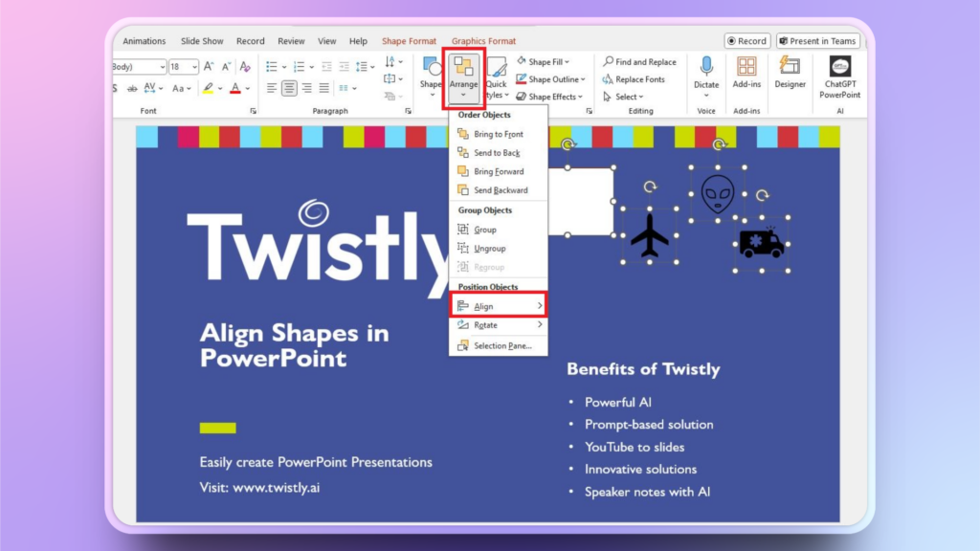Open Font dialog launcher

coord(253,111)
